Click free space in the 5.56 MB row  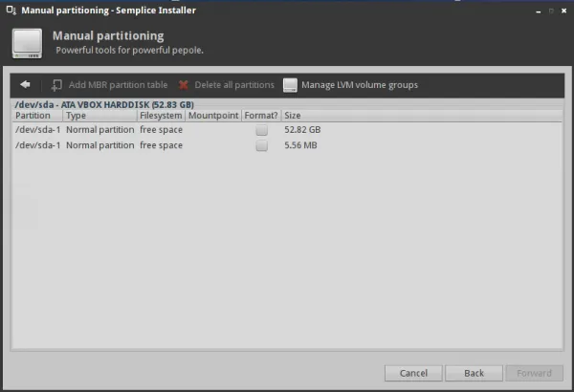(161, 145)
